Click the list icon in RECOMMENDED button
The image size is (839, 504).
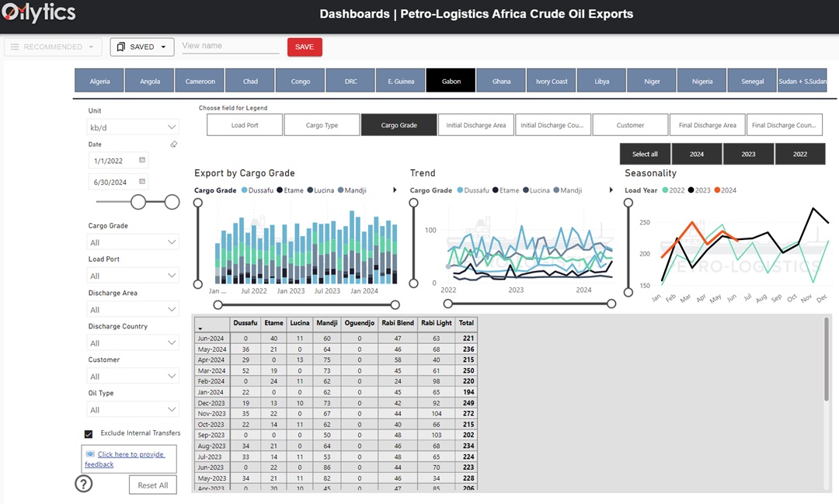15,47
